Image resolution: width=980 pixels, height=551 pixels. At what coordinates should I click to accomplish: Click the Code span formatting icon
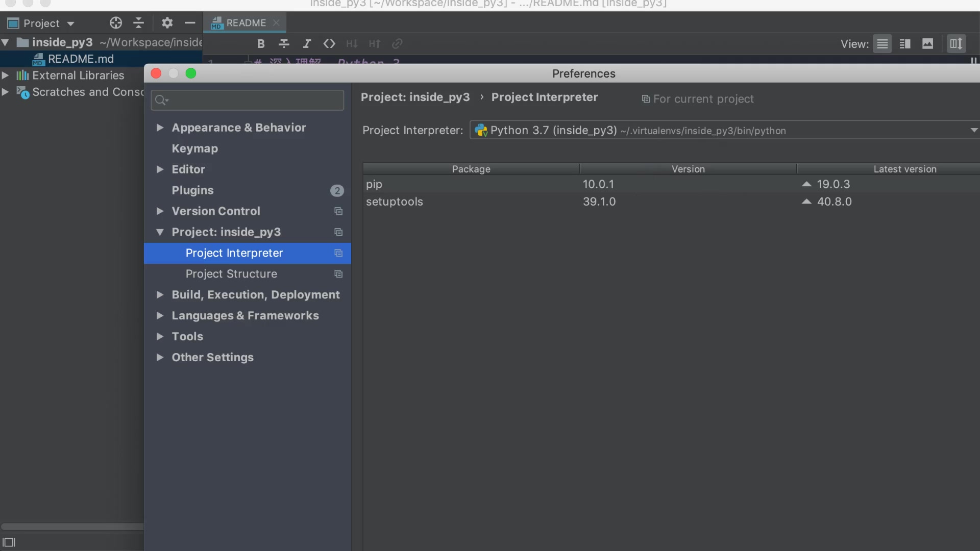click(329, 44)
